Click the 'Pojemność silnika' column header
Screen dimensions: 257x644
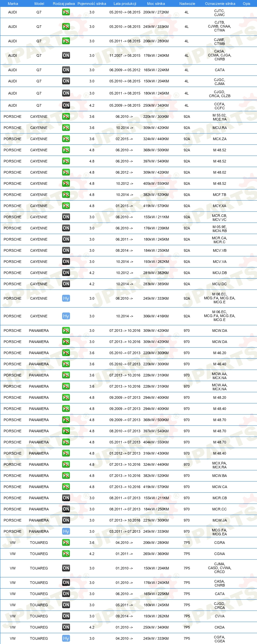(92, 4)
